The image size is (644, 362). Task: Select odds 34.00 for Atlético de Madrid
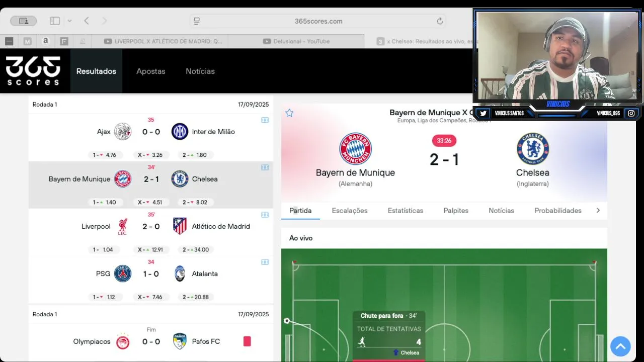(196, 249)
